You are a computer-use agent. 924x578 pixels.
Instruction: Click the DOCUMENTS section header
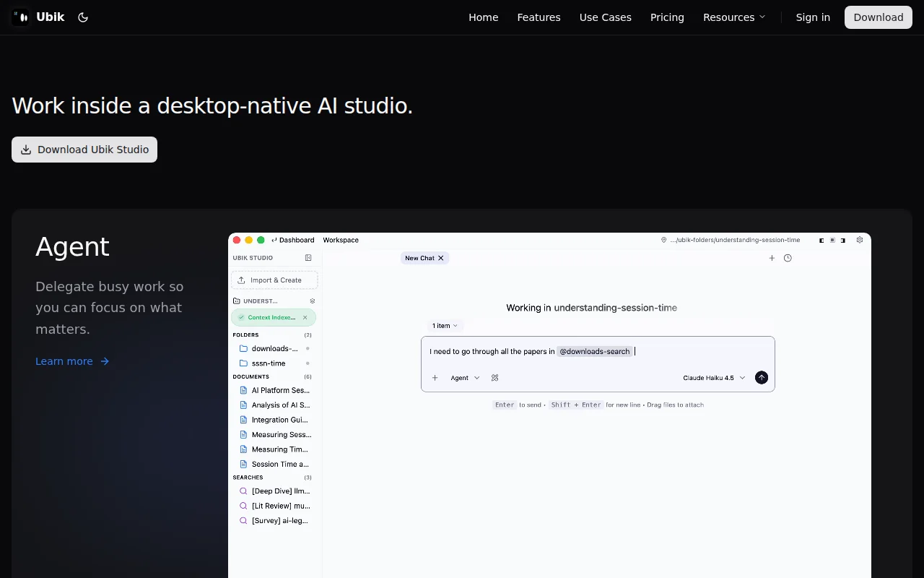[x=250, y=377]
